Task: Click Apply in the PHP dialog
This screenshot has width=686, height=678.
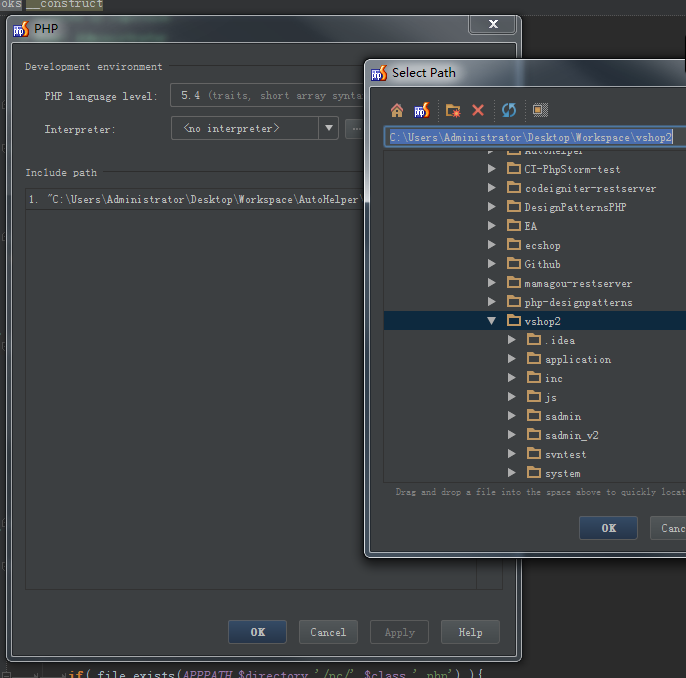Action: point(399,632)
